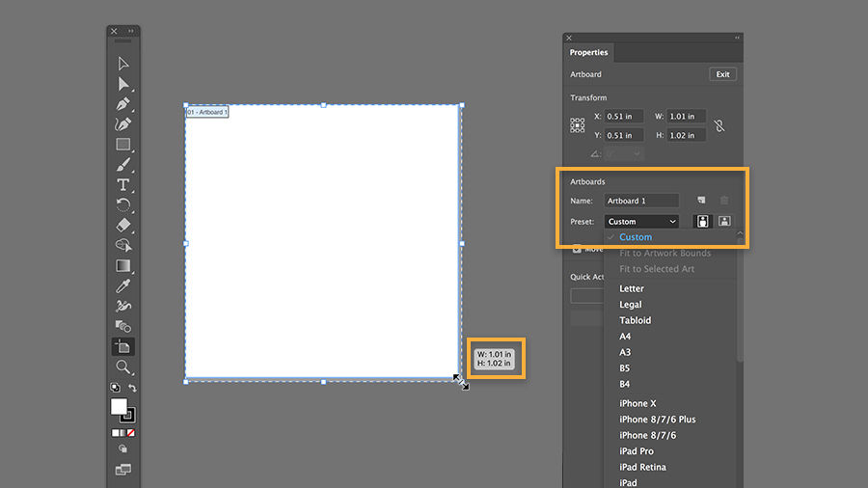The height and width of the screenshot is (488, 868).
Task: Select the Selection tool arrow
Action: click(x=122, y=64)
